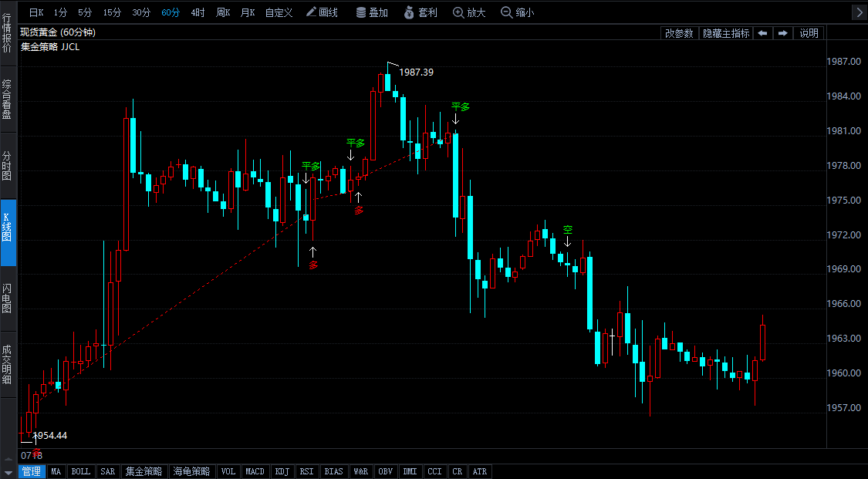868x479 pixels.
Task: Switch to the 4时 timeframe
Action: click(198, 12)
